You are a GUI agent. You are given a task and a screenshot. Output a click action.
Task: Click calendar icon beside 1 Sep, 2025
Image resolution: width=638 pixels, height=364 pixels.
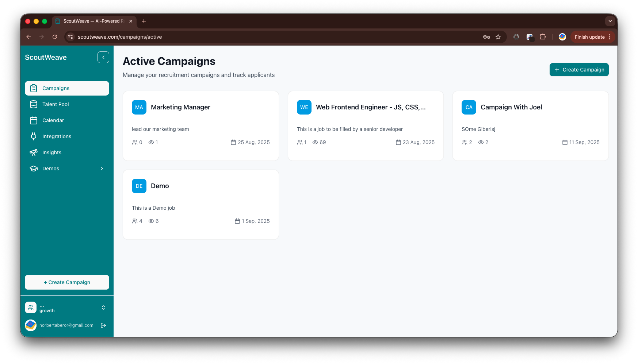237,221
